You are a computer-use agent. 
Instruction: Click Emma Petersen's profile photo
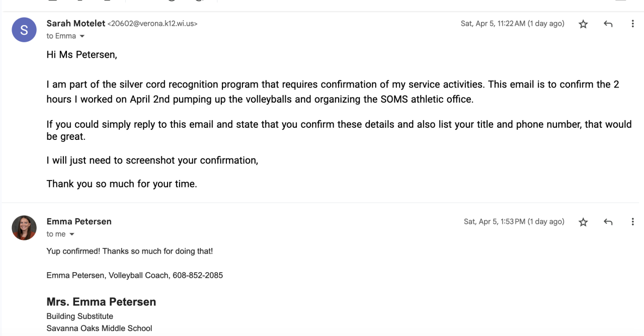coord(24,228)
